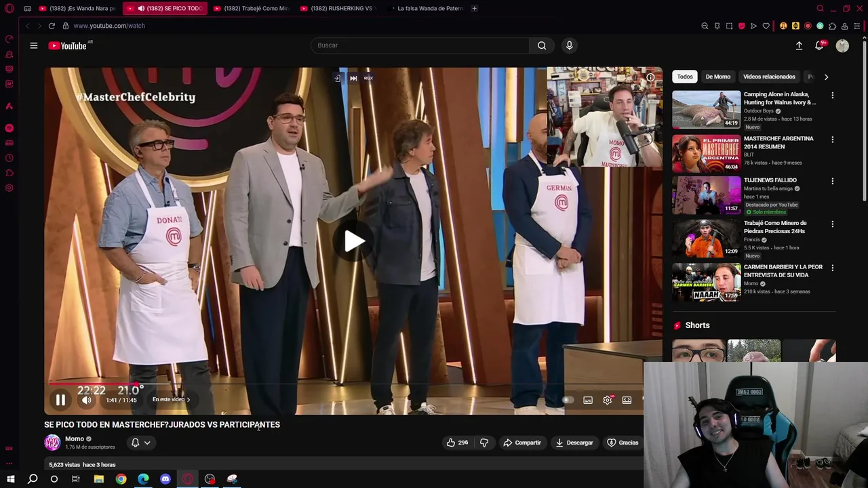Viewport: 868px width, 488px height.
Task: Focus the Buscar search field
Action: (420, 45)
